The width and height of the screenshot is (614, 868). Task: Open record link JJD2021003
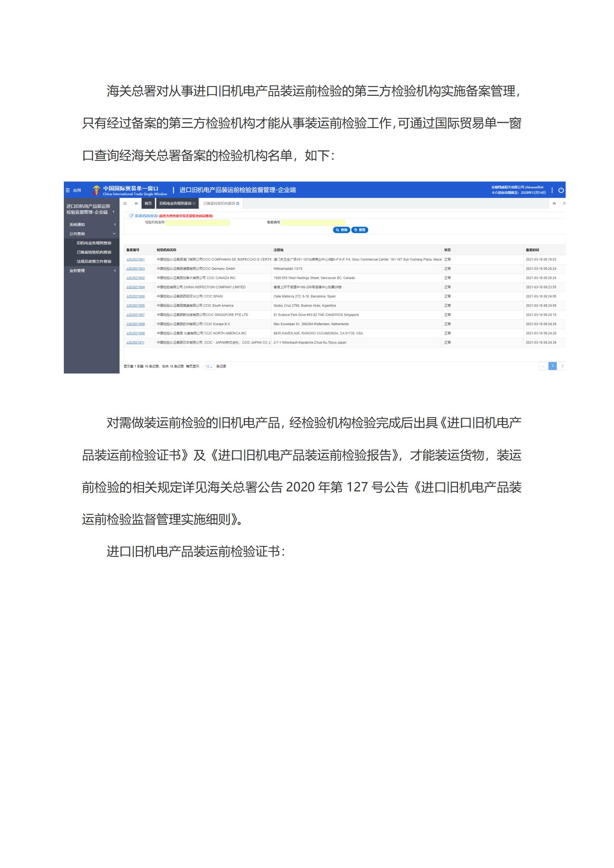tap(135, 269)
